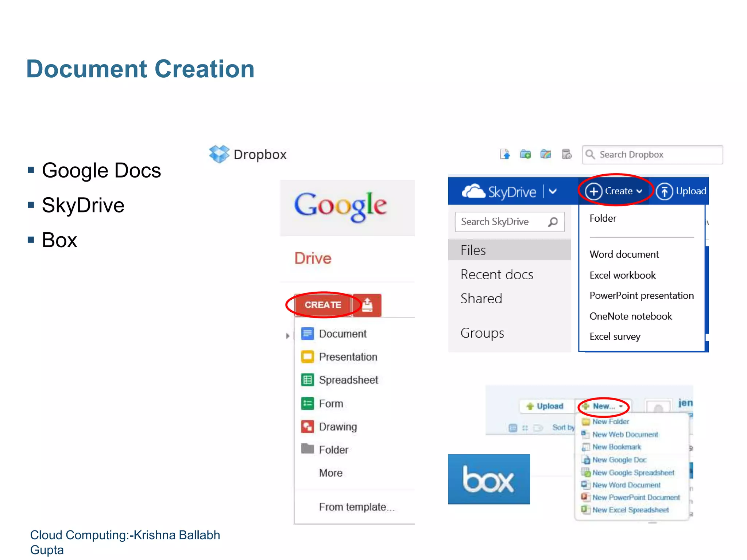The image size is (747, 560).
Task: Choose New Bookmark in Box menu
Action: pos(616,447)
